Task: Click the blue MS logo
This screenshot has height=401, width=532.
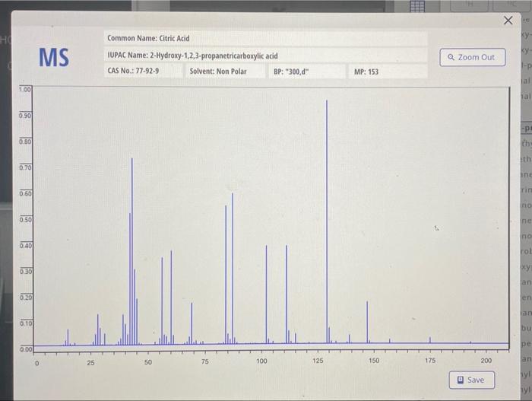Action: point(54,57)
